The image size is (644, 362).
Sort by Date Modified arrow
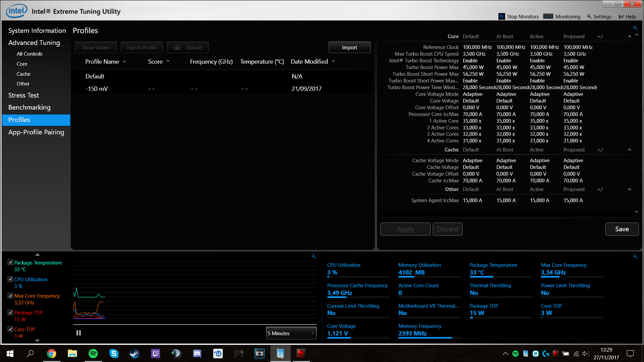(x=333, y=61)
